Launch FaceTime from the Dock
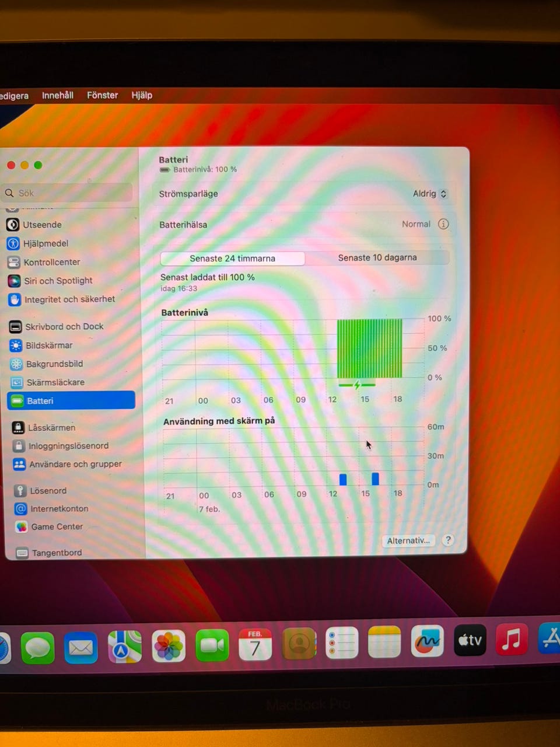 212,645
